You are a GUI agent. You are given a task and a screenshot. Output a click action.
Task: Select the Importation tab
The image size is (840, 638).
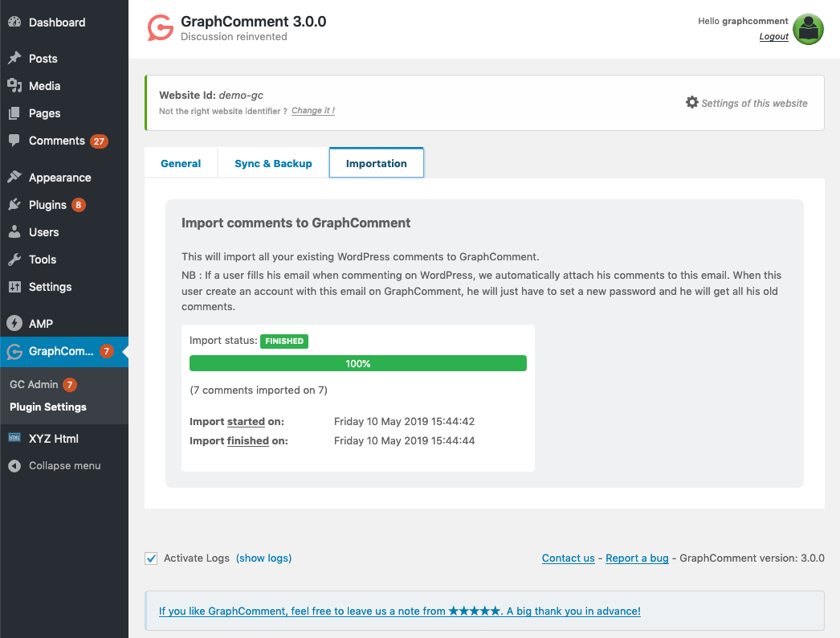tap(376, 162)
